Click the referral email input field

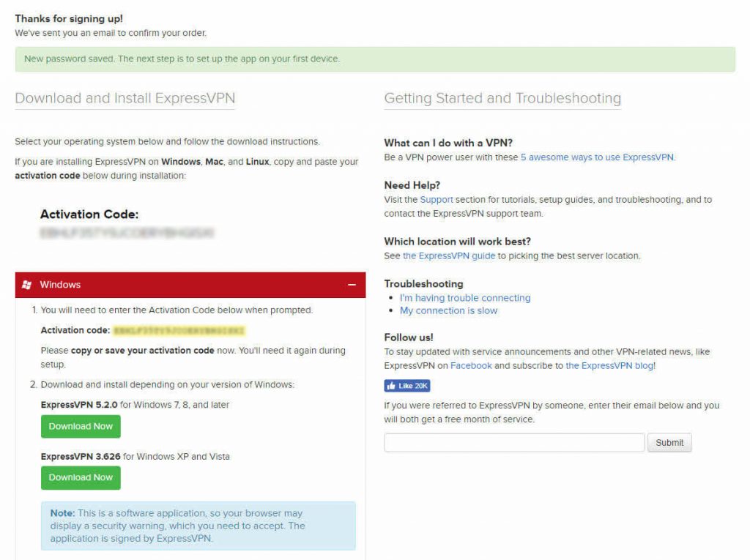tap(514, 443)
